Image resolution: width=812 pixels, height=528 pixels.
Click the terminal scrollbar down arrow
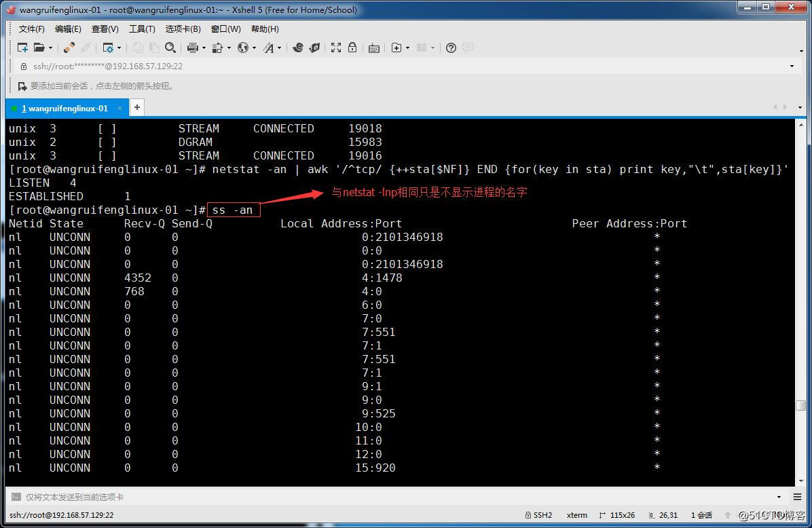tap(801, 481)
